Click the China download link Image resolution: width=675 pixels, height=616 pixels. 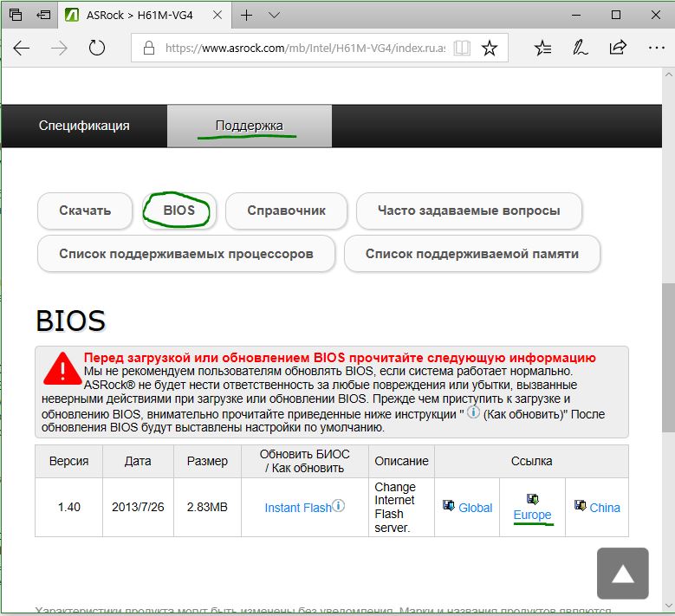click(x=605, y=508)
